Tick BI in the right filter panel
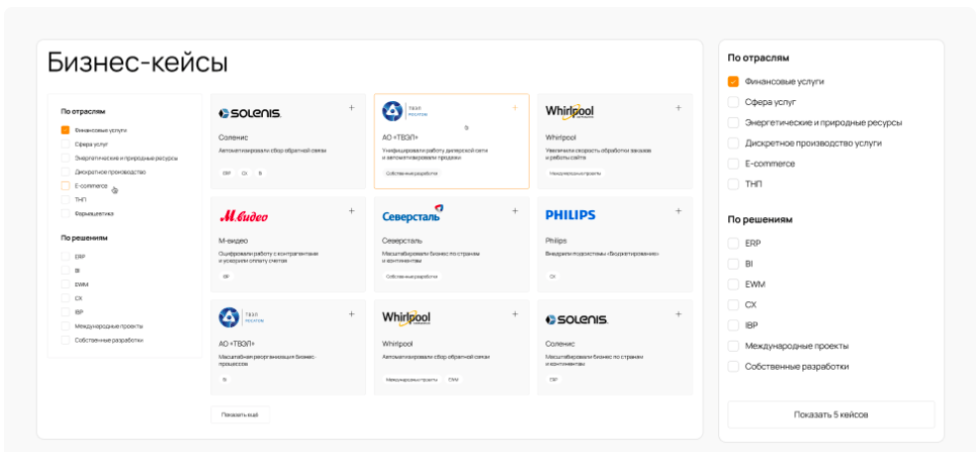 pos(733,264)
